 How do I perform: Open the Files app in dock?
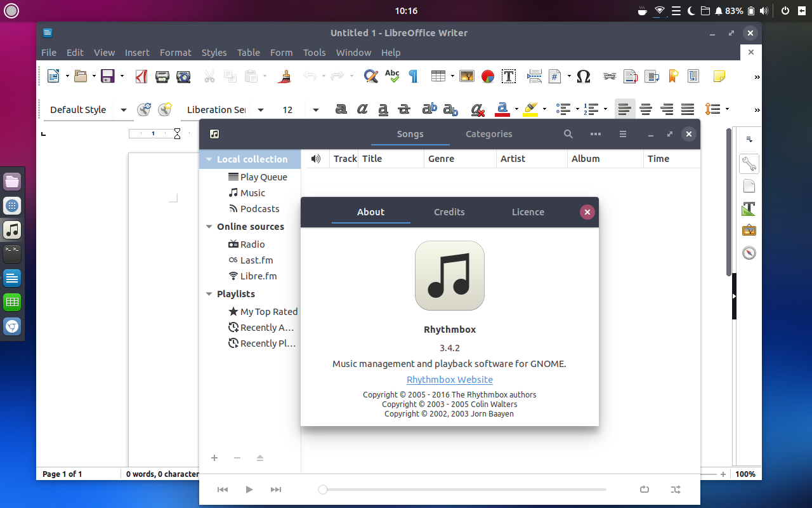tap(12, 182)
